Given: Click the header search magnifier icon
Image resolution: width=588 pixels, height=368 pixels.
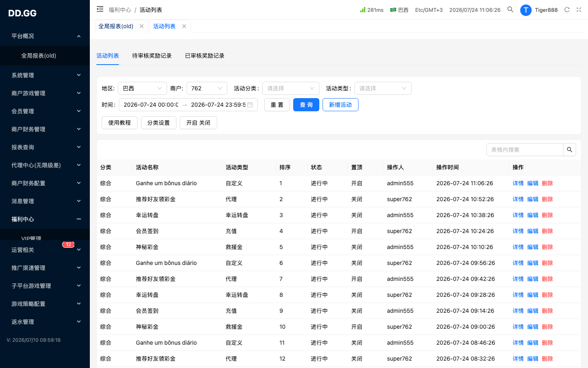Looking at the screenshot, I should pos(510,9).
